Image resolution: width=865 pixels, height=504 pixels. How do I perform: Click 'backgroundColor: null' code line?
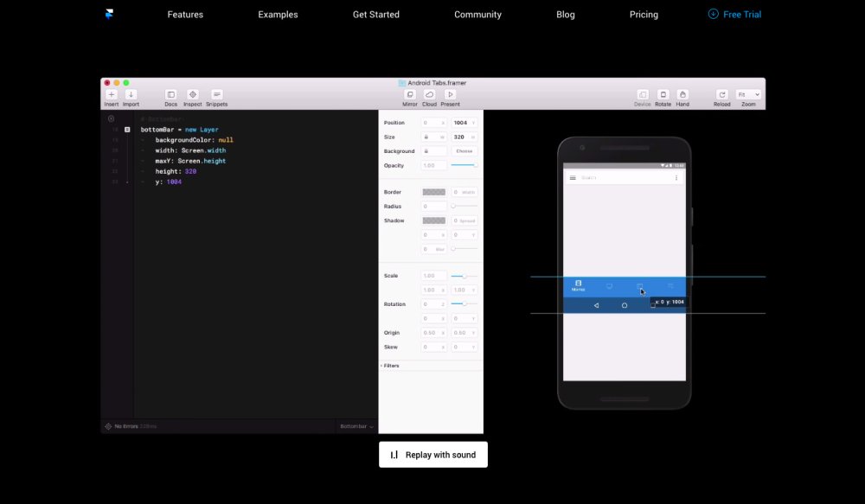click(x=194, y=140)
